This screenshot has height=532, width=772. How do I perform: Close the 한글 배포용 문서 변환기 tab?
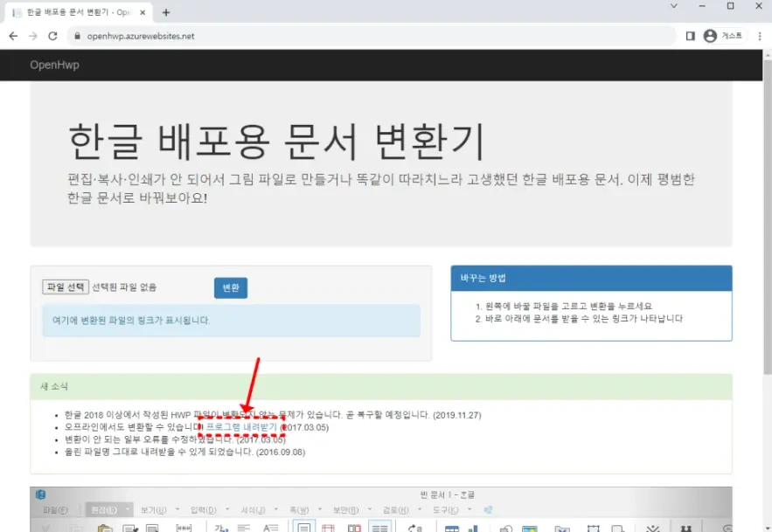pyautogui.click(x=143, y=12)
